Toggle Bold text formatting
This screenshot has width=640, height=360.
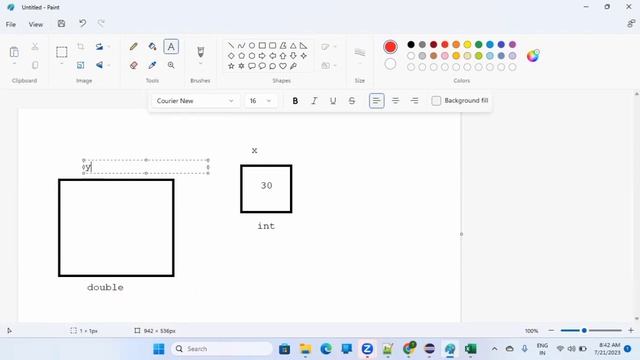pos(295,101)
